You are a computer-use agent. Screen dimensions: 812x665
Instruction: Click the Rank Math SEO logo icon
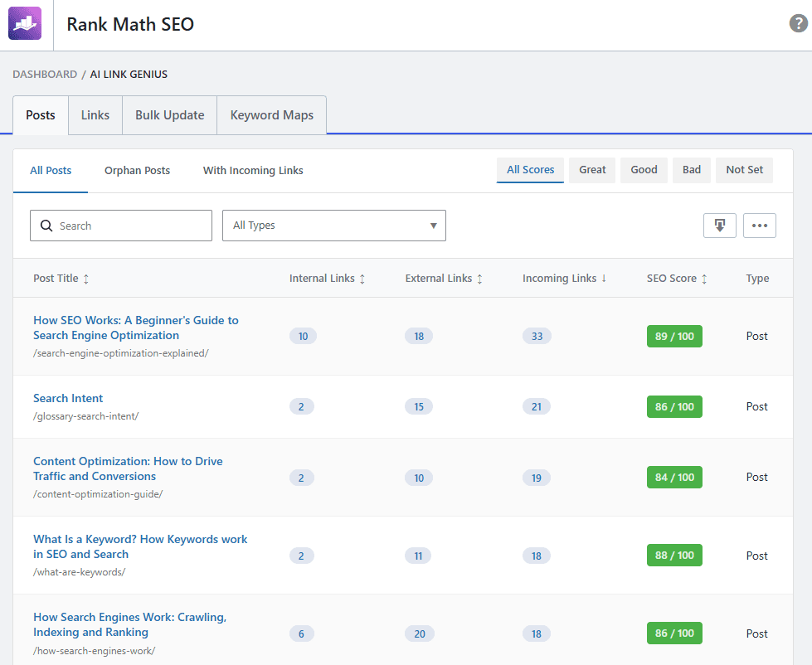coord(25,23)
